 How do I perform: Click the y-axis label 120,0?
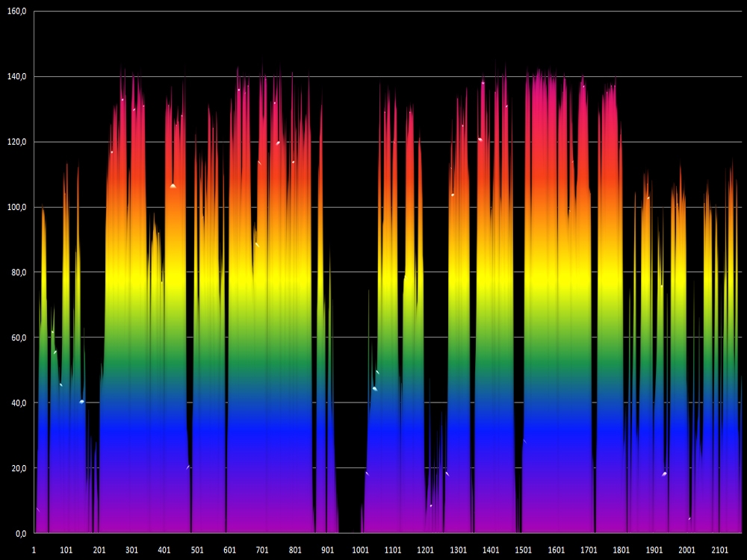click(x=17, y=142)
